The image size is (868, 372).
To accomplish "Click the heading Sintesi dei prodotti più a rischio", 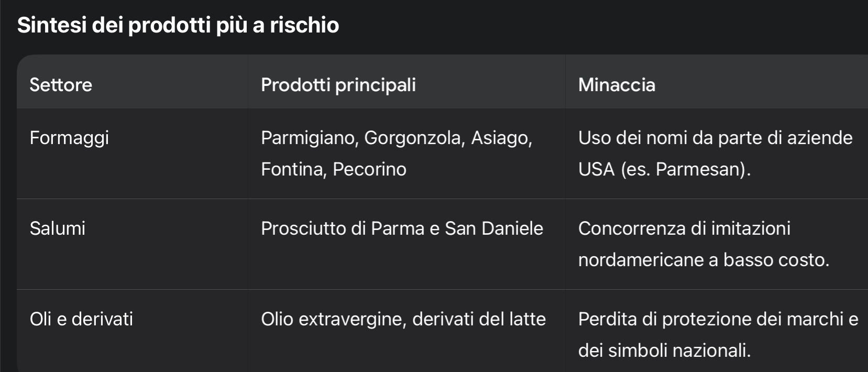I will click(178, 25).
